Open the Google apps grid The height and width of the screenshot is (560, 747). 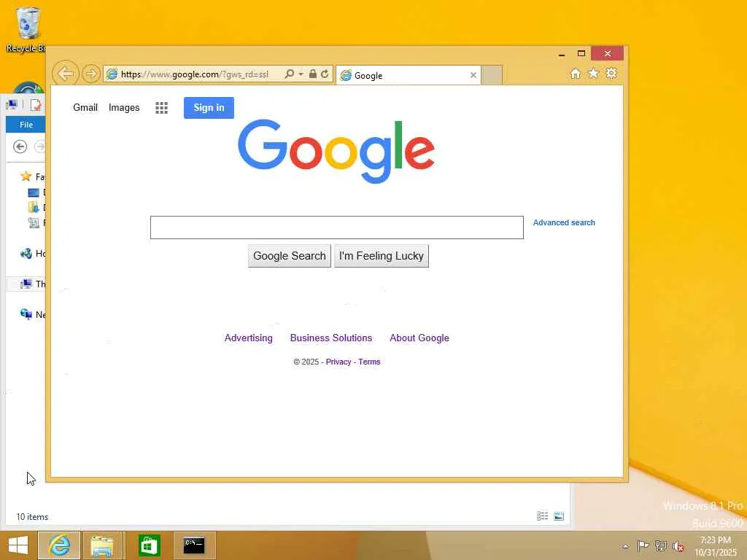(x=161, y=108)
